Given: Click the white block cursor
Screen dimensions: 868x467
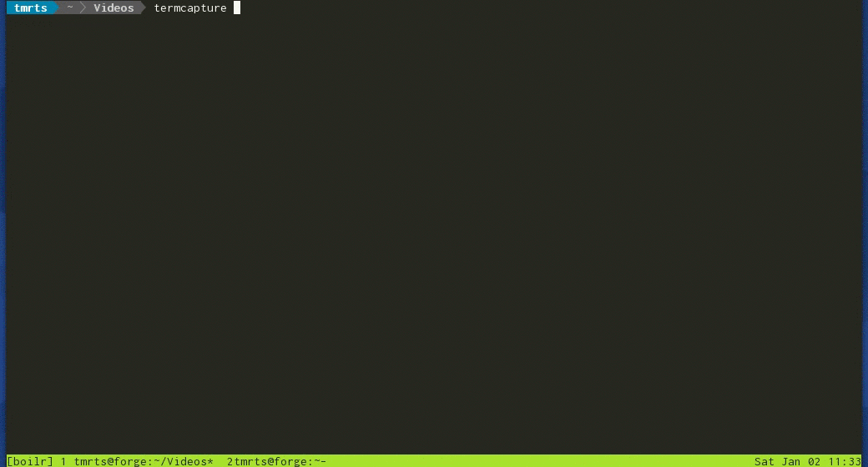Looking at the screenshot, I should [237, 8].
